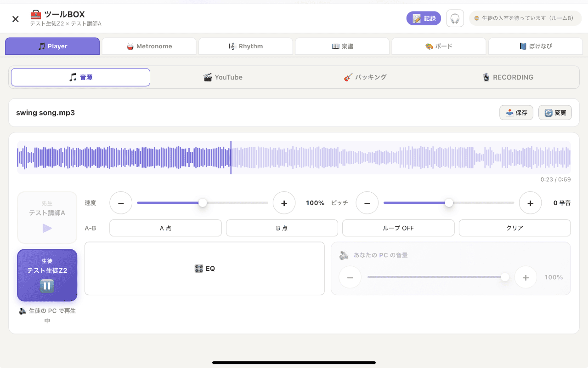This screenshot has width=588, height=368.
Task: Click the A-B label
Action: (x=90, y=228)
